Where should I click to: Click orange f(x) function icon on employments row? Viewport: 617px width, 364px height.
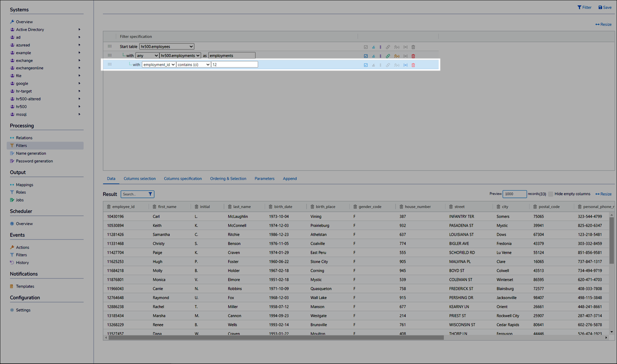pos(397,56)
